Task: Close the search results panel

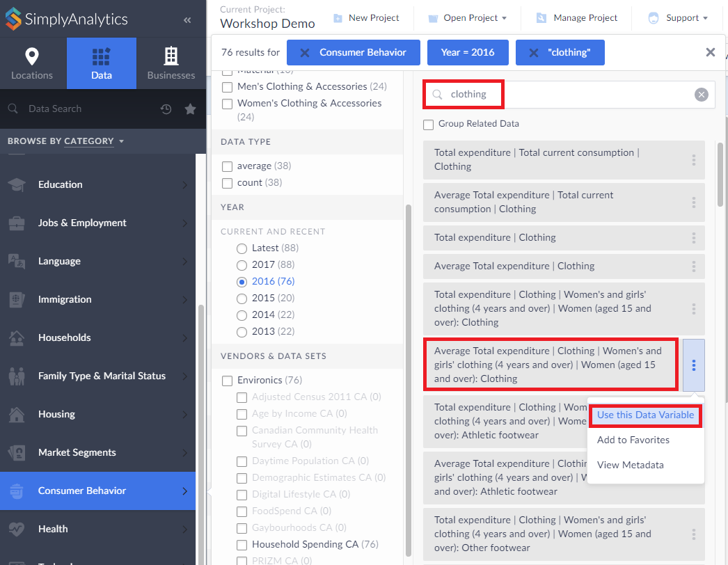Action: coord(710,52)
